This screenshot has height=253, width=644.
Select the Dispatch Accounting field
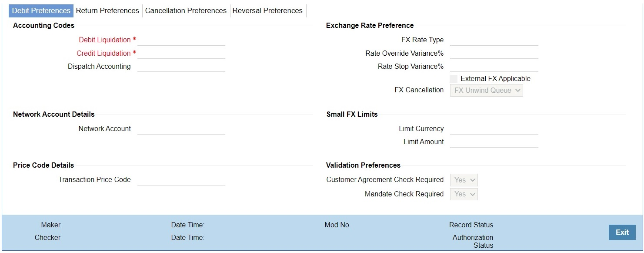point(181,67)
